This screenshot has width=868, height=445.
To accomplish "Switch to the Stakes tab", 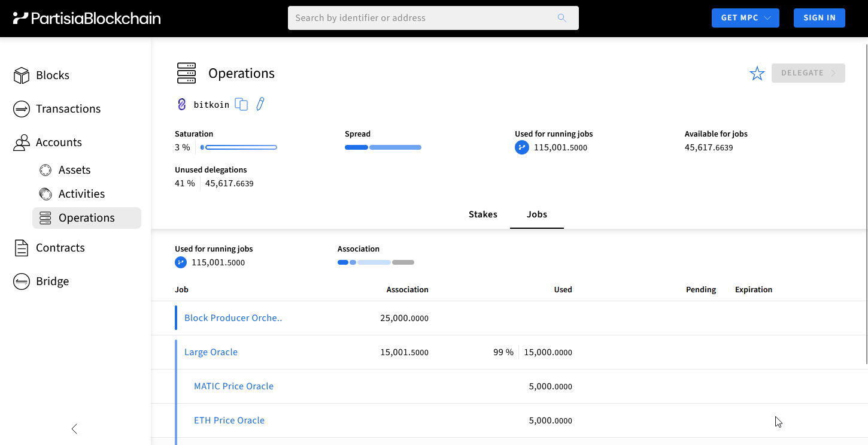I will click(482, 214).
